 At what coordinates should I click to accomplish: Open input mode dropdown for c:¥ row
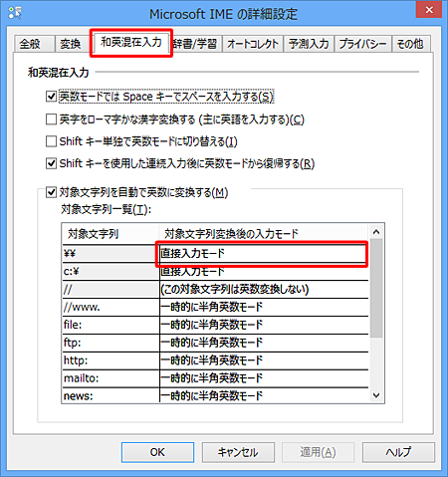coord(264,272)
